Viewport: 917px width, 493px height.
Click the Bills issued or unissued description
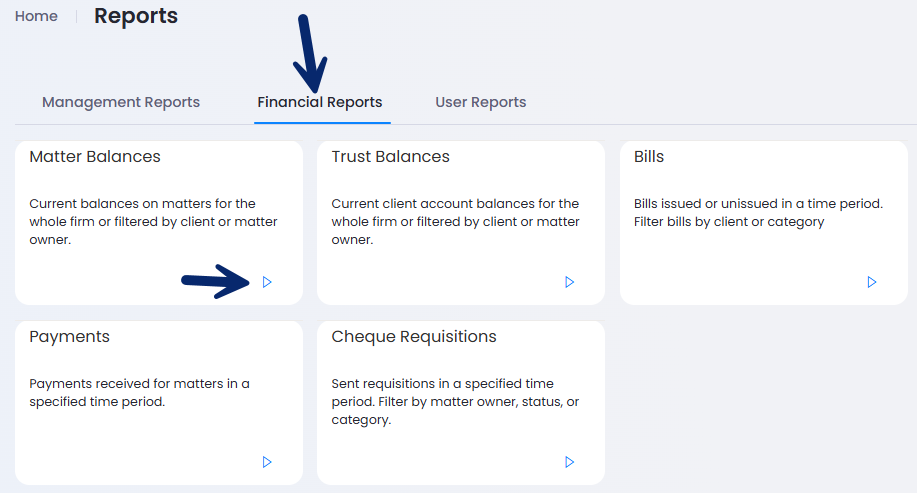point(759,213)
